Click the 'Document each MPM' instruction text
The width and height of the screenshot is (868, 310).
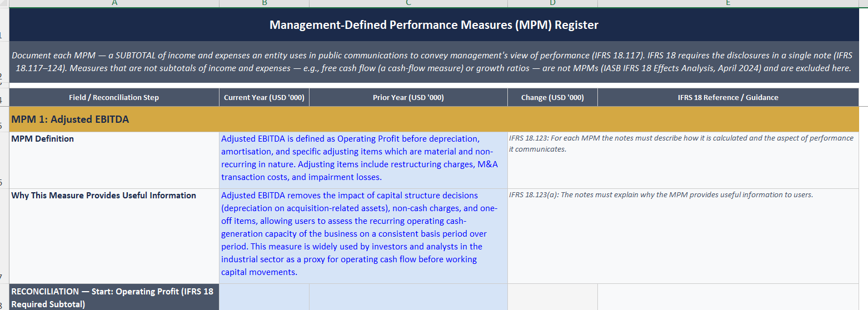434,62
